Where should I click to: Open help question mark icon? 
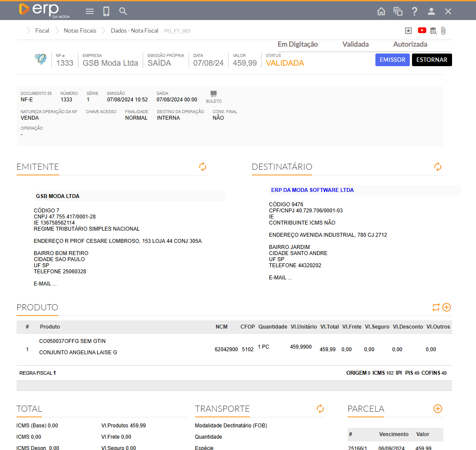click(415, 12)
